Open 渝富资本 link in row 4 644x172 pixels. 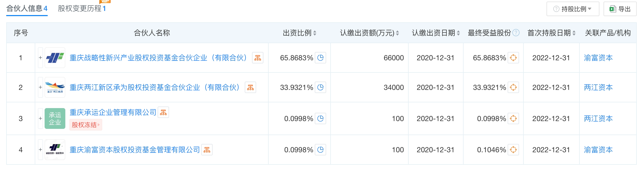click(598, 150)
